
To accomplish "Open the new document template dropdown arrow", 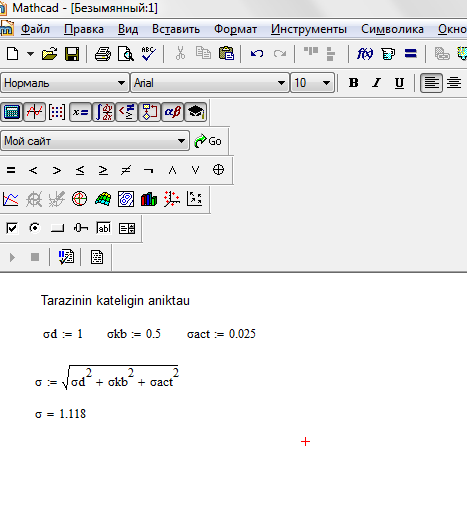I will pos(30,54).
